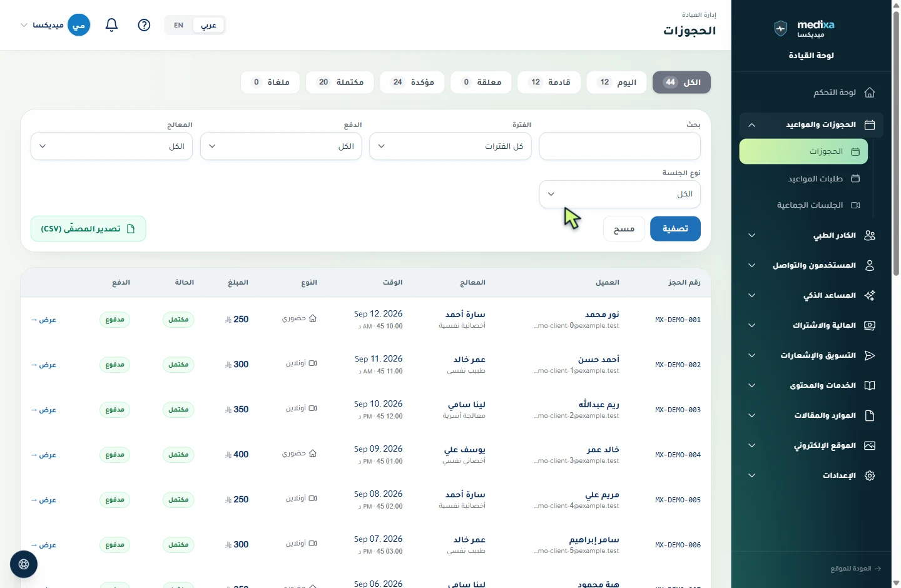Expand the الكادر الطبي section chevron
The width and height of the screenshot is (901, 588).
[752, 235]
